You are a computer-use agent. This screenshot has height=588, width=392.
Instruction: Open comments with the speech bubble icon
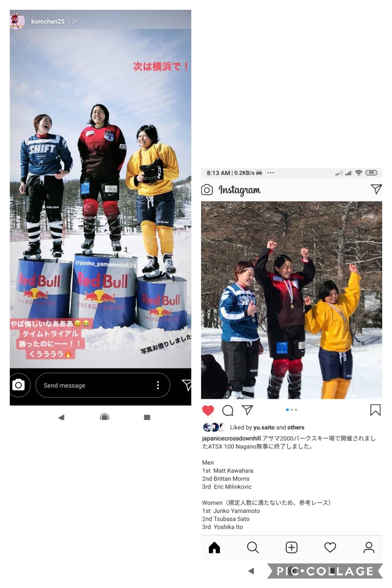pyautogui.click(x=228, y=410)
